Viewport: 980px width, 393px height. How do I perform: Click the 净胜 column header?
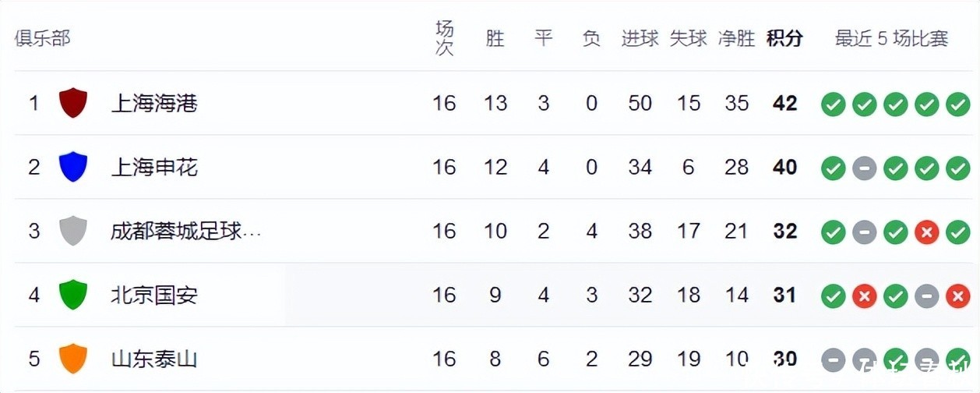[x=736, y=38]
